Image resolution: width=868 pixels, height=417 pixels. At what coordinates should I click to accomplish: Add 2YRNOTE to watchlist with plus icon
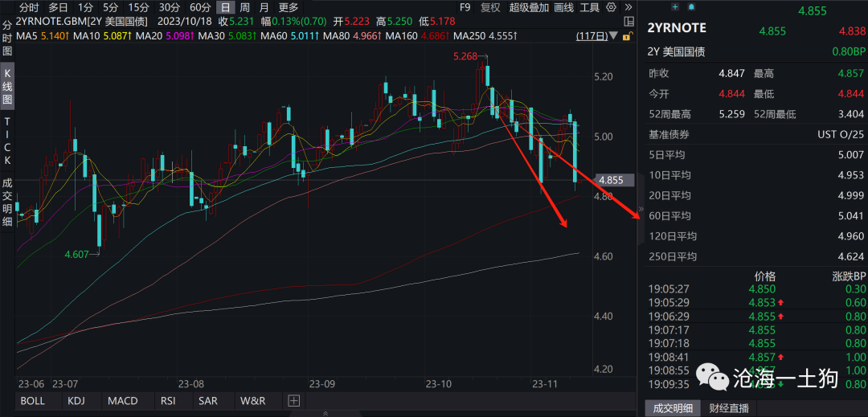[675, 6]
